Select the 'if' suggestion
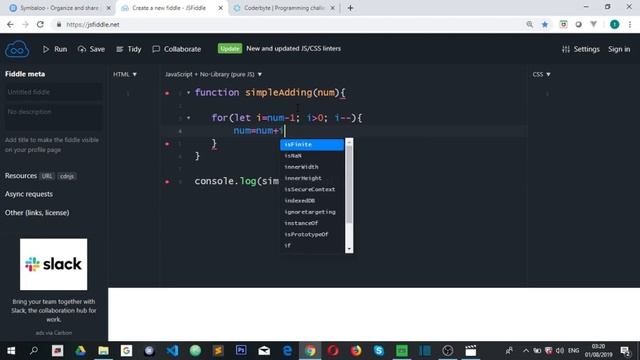This screenshot has width=640, height=360. pyautogui.click(x=312, y=246)
